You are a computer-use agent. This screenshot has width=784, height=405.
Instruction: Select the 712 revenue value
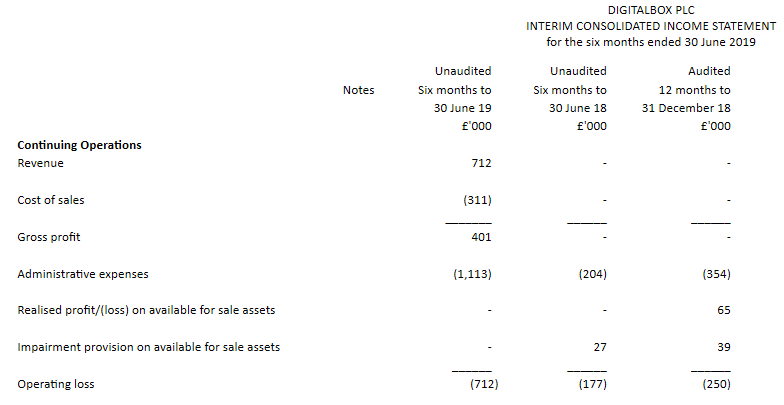(x=481, y=163)
